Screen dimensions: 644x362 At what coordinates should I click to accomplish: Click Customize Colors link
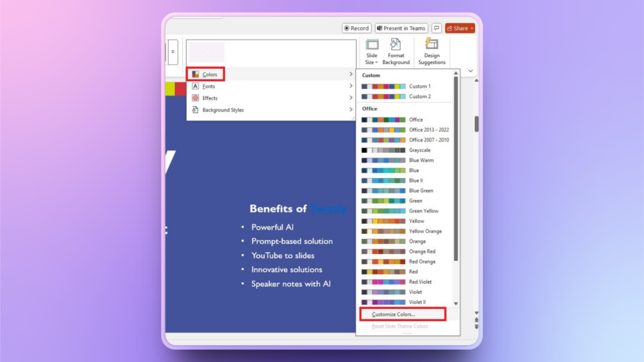click(x=393, y=314)
